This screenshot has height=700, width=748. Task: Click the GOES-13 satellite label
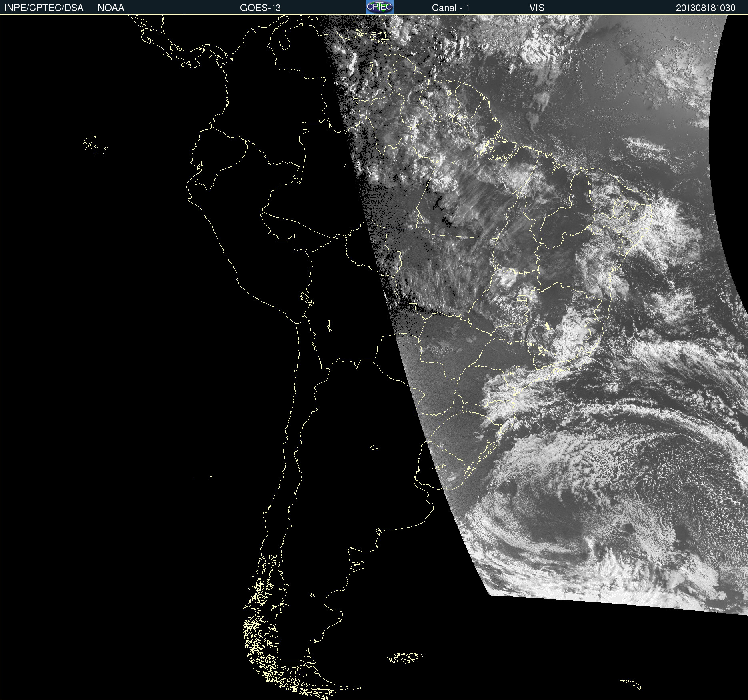260,8
